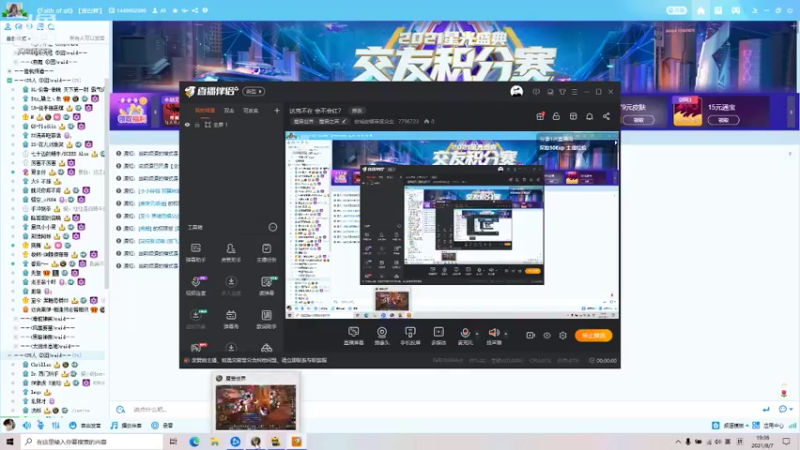Screen dimensions: 800x450
Task: Toggle YY microphone icon in bottom bar
Action: (40, 425)
